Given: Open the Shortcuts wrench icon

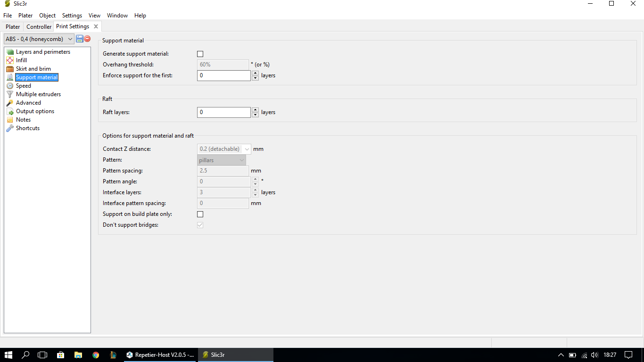Looking at the screenshot, I should click(10, 128).
